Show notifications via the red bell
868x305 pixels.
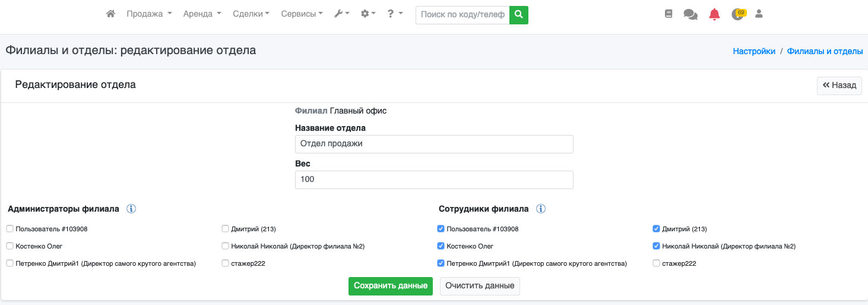coord(714,15)
